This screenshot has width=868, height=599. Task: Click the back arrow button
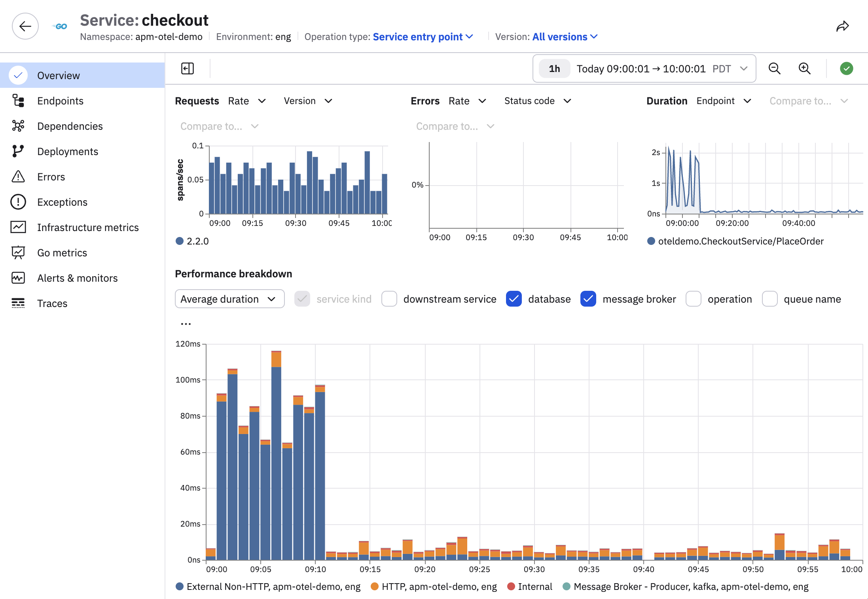coord(25,27)
